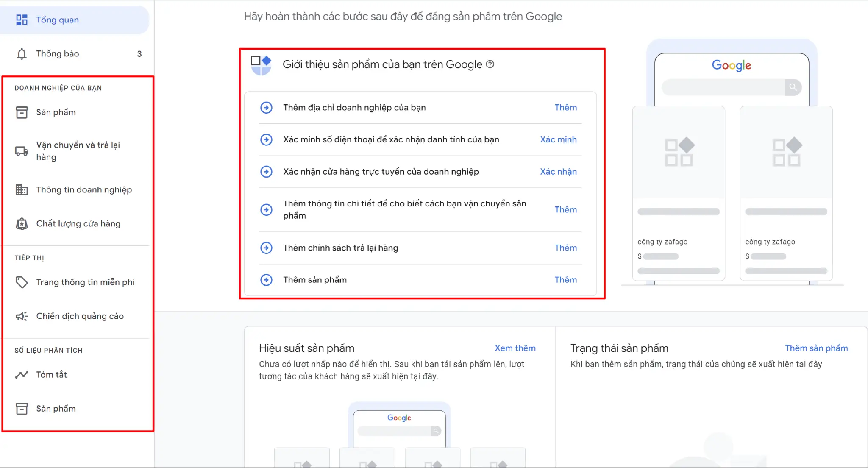Click the Sản phẩm box icon under Doanh nghiệp
Viewport: 868px width, 468px height.
click(22, 112)
